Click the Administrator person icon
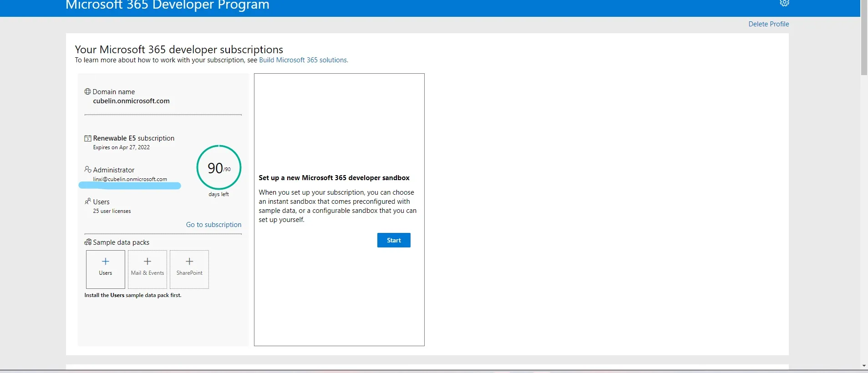This screenshot has height=373, width=868. coord(88,170)
